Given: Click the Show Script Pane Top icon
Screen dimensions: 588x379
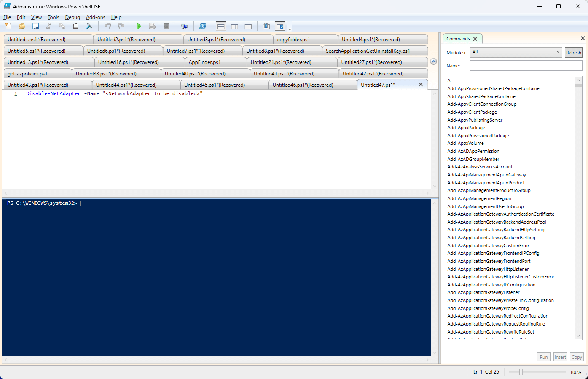Looking at the screenshot, I should (x=220, y=26).
